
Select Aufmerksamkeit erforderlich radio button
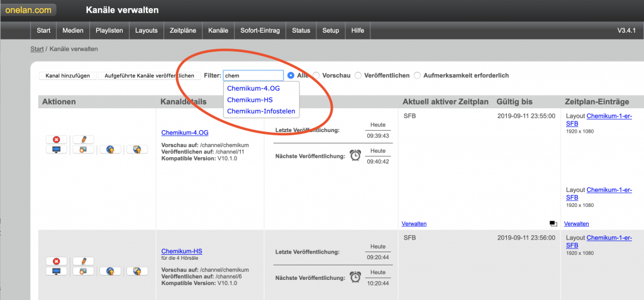pyautogui.click(x=417, y=75)
